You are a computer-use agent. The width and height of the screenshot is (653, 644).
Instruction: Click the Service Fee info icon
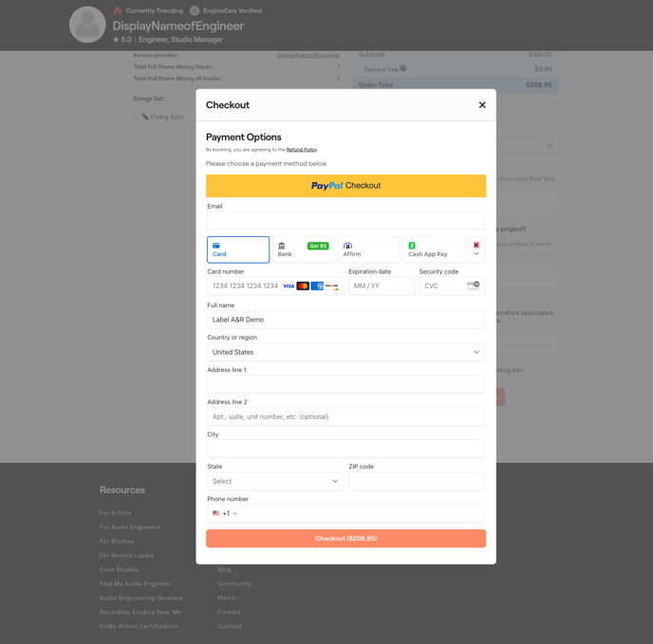(403, 68)
